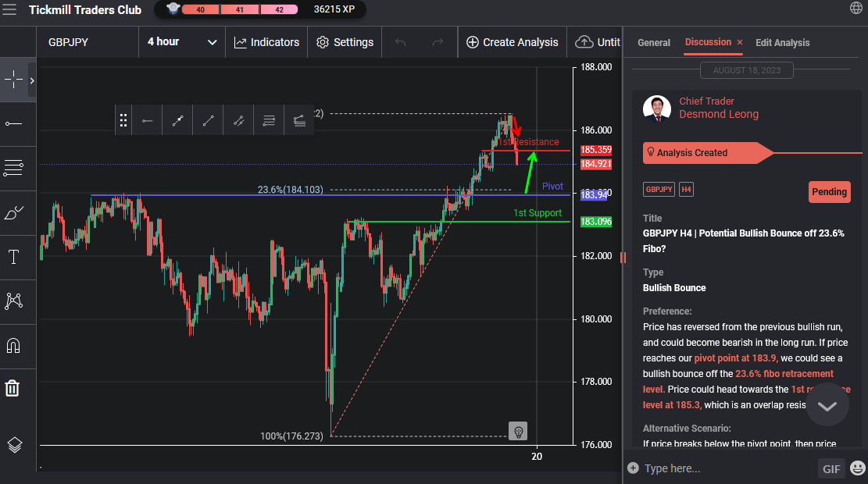Pick the trend line tool in floating toolbar
The width and height of the screenshot is (868, 484).
tap(208, 120)
